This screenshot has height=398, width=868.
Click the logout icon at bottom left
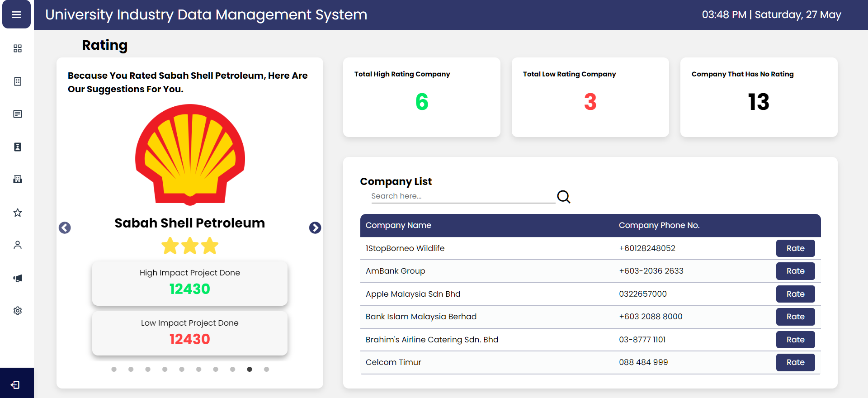tap(15, 385)
